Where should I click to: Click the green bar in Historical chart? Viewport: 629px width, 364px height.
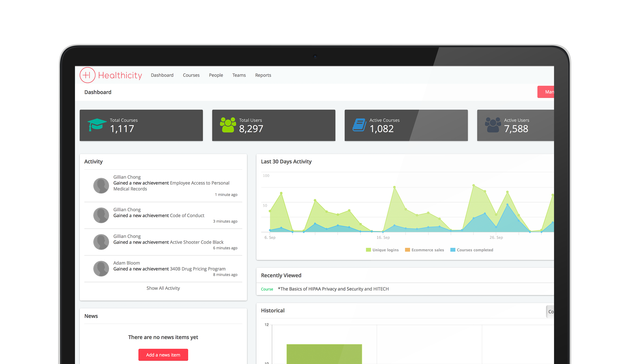324,354
